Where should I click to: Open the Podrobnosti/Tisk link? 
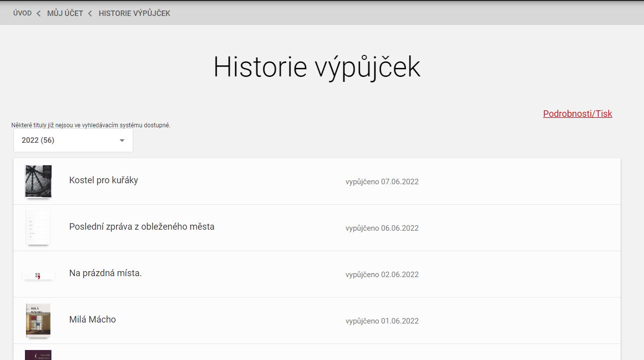coord(577,114)
